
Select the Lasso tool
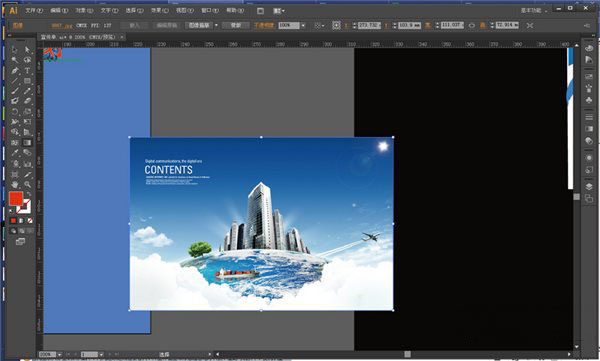28,60
